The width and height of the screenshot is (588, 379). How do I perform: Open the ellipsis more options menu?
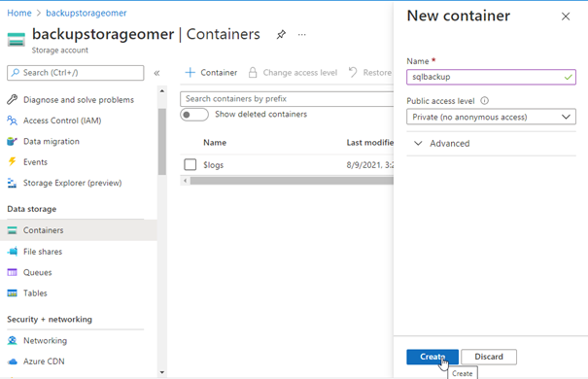click(302, 35)
